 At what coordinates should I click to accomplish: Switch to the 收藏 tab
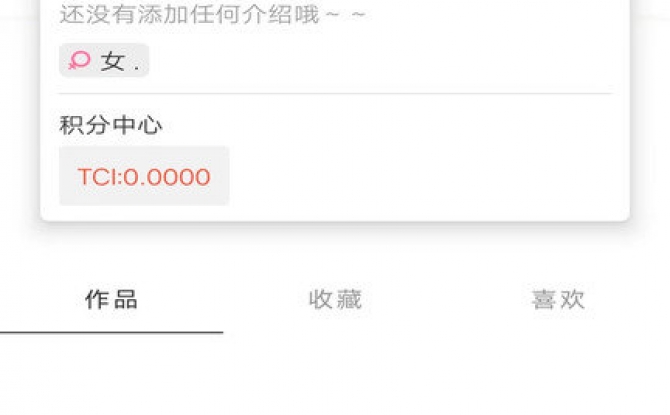[335, 299]
